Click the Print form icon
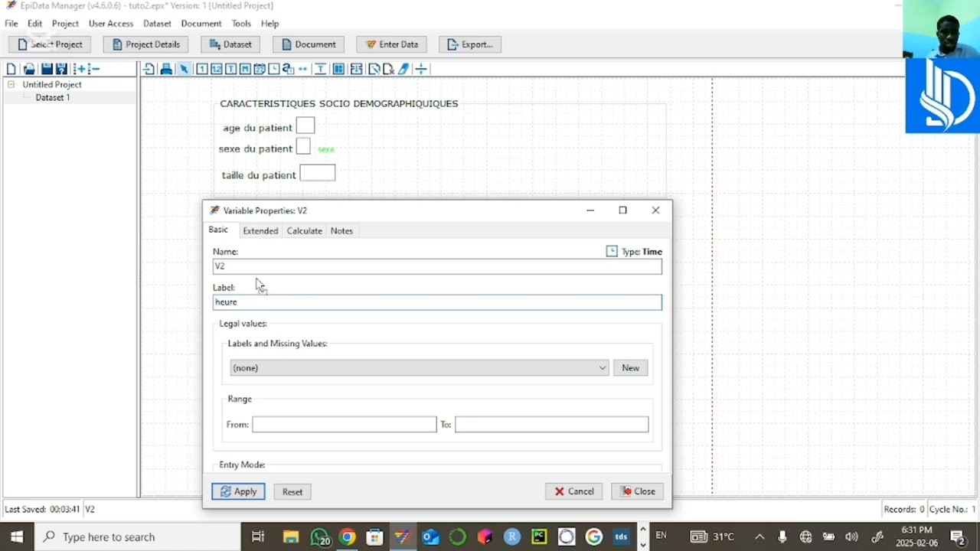The width and height of the screenshot is (980, 551). [x=166, y=69]
